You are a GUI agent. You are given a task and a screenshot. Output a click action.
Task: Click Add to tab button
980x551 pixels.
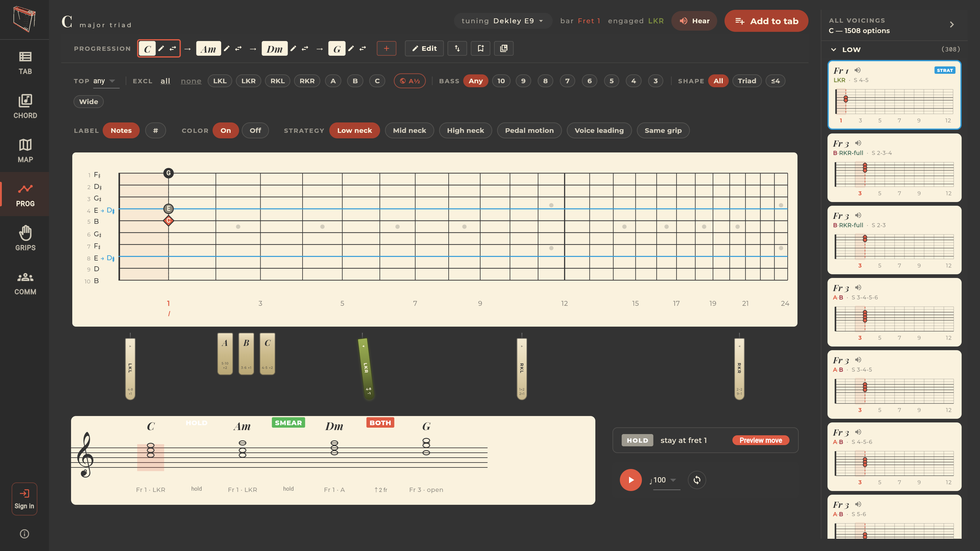[x=766, y=21]
